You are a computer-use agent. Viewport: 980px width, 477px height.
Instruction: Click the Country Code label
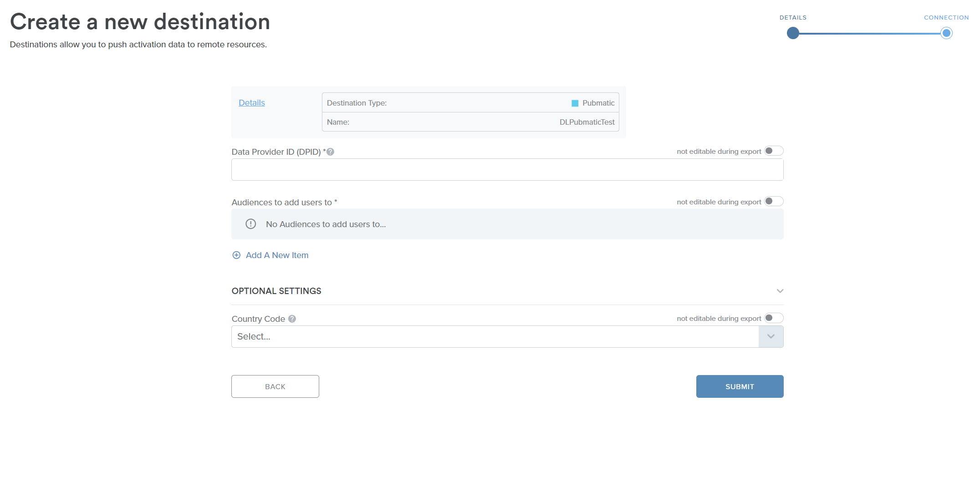coord(258,319)
